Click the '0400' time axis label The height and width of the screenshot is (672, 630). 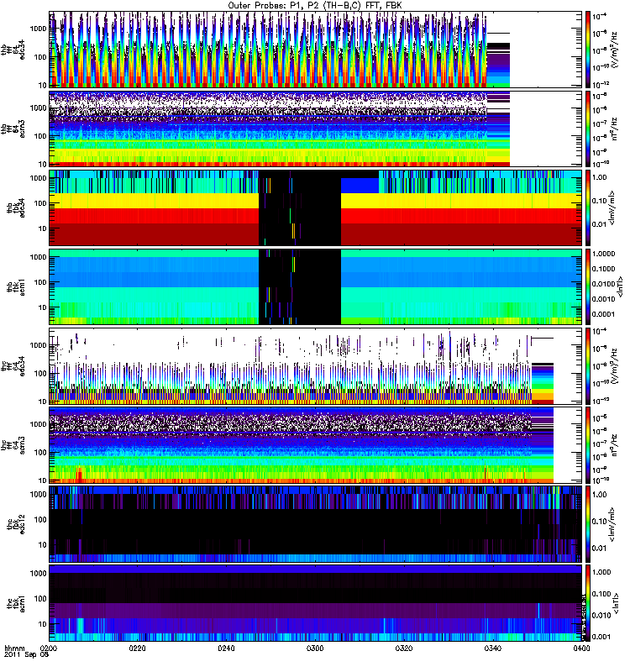click(581, 648)
